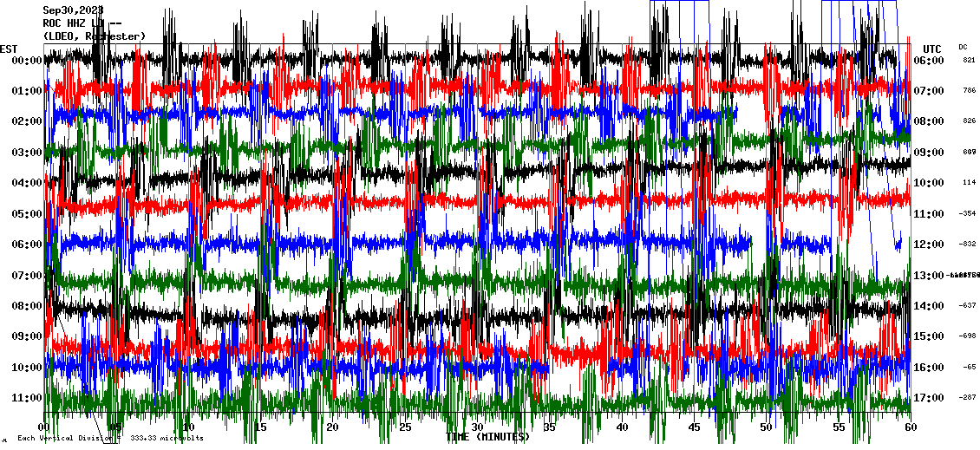Click the '15' minute tick label
Screen dimensions: 980x450
261,427
